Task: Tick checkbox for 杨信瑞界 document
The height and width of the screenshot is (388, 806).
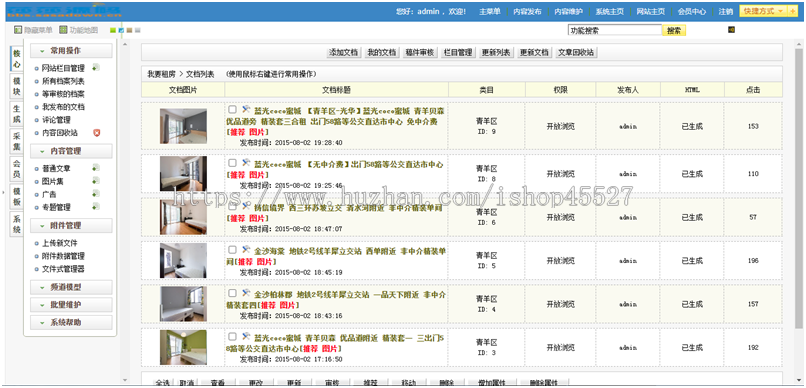Action: 232,207
